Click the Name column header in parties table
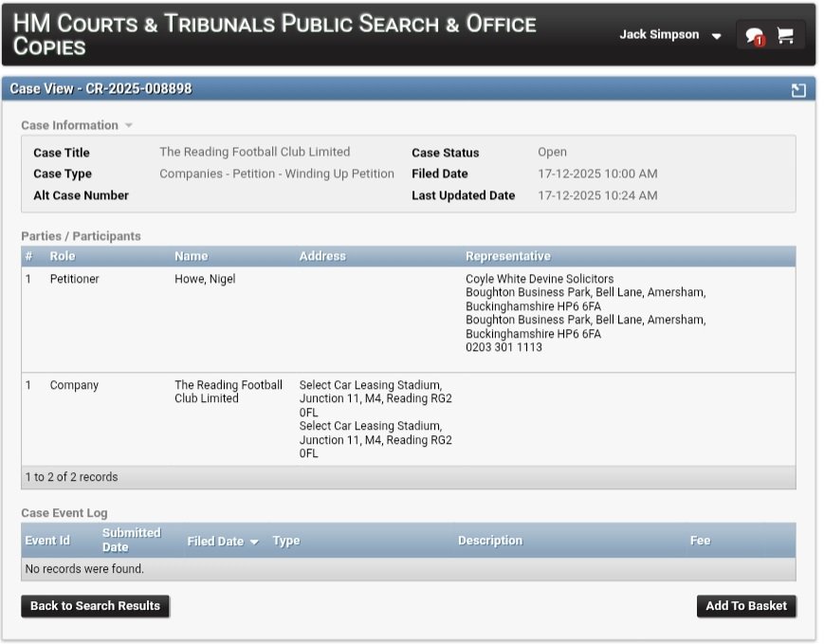 [191, 256]
